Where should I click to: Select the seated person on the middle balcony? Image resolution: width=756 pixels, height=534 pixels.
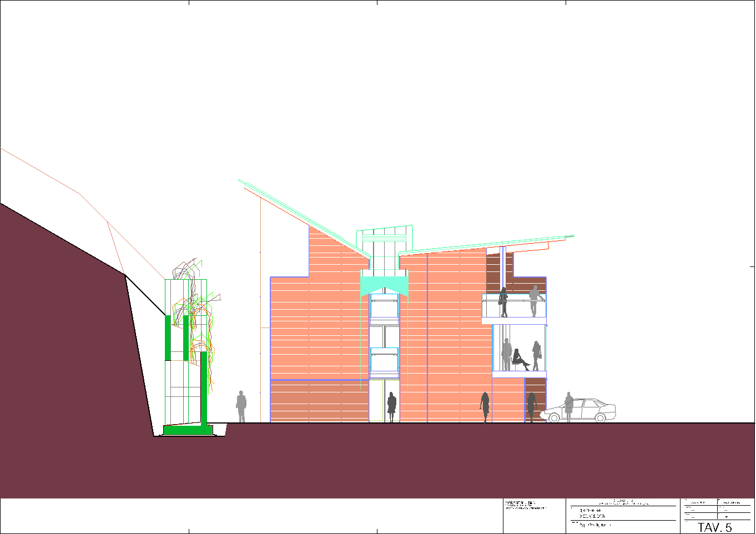(x=520, y=359)
